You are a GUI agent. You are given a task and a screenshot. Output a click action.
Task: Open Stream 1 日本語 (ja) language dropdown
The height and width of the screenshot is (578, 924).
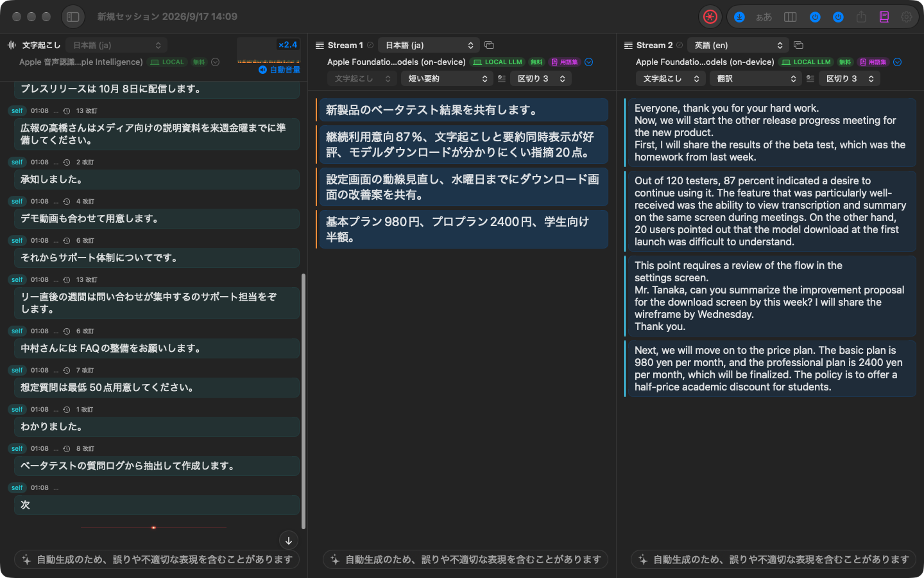[429, 45]
